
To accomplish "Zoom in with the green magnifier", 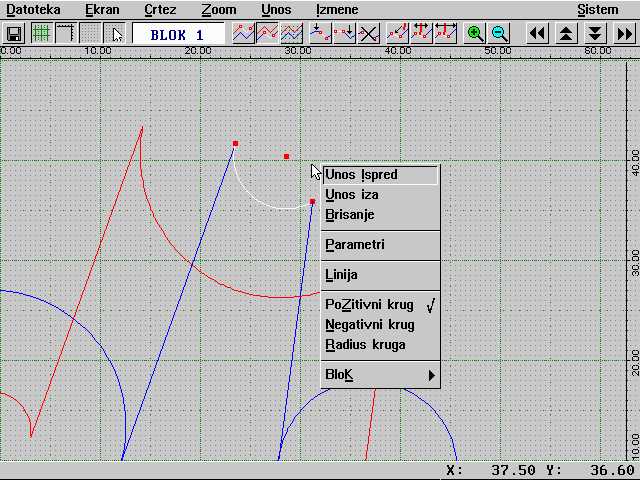I will (x=475, y=33).
